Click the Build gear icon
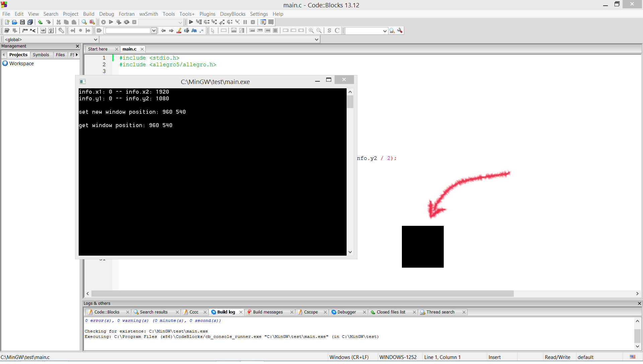Screen dimensions: 643x364 [103, 22]
